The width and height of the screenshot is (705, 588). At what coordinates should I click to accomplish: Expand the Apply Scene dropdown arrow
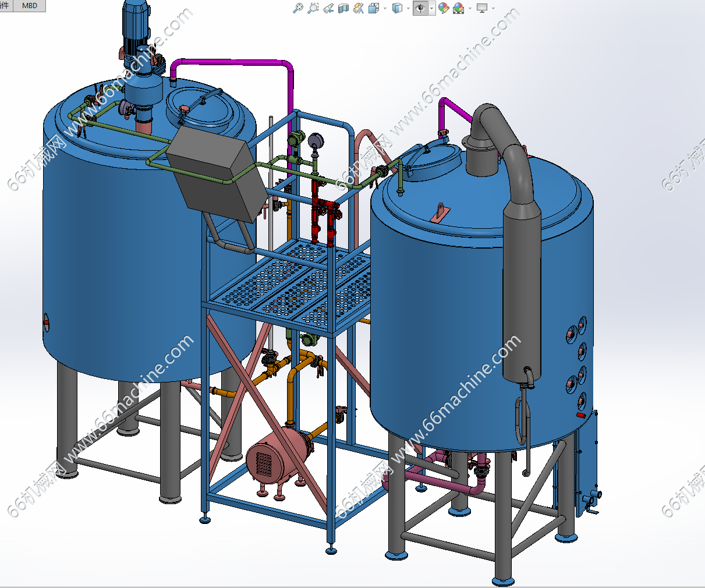(470, 8)
